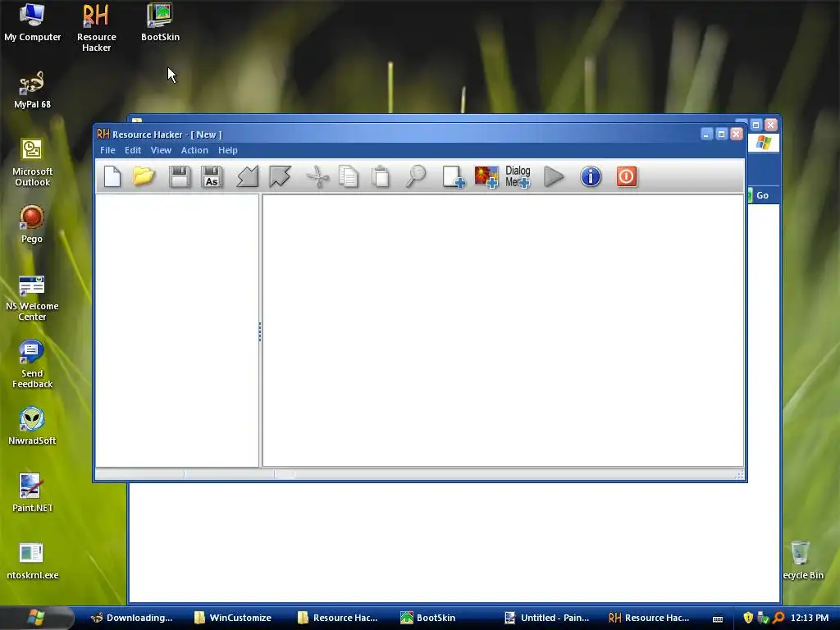Open the View menu

point(161,150)
